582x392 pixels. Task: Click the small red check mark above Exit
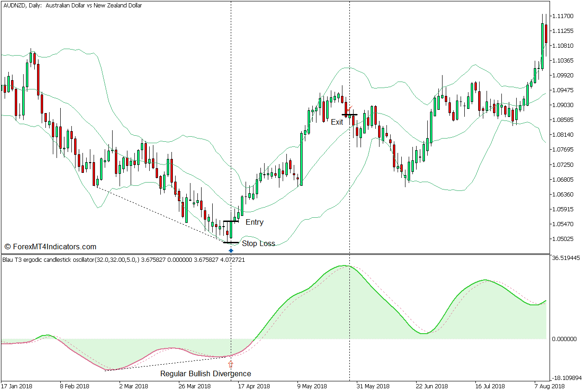(x=350, y=107)
